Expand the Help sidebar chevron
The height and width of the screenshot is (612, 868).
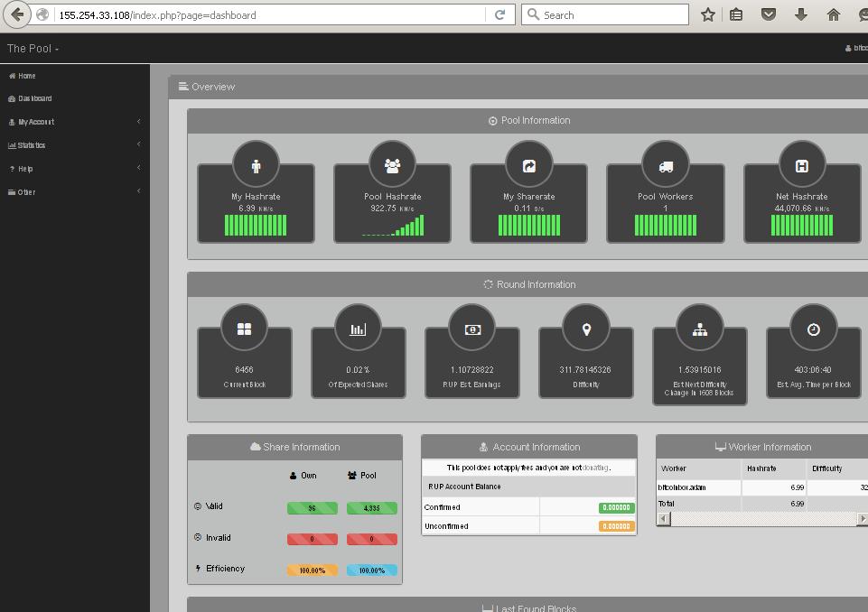click(x=139, y=168)
